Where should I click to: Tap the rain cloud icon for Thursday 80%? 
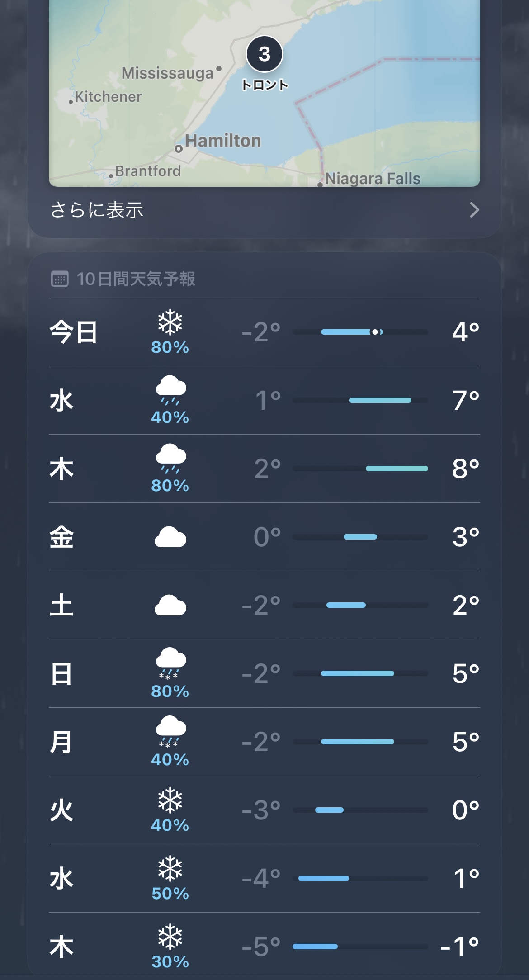170,458
